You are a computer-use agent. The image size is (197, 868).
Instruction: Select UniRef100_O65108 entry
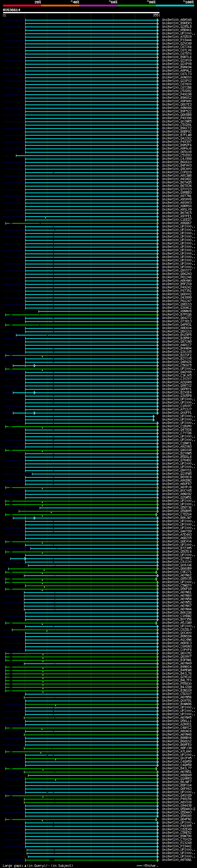(176, 152)
